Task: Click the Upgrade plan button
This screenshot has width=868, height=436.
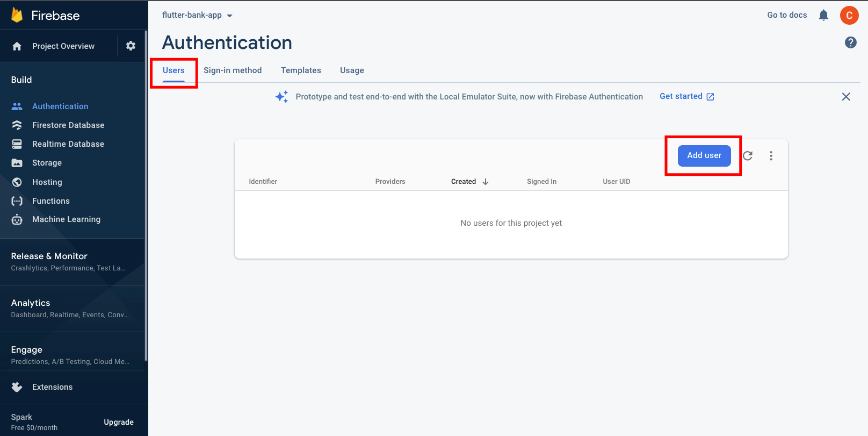Action: pos(119,423)
